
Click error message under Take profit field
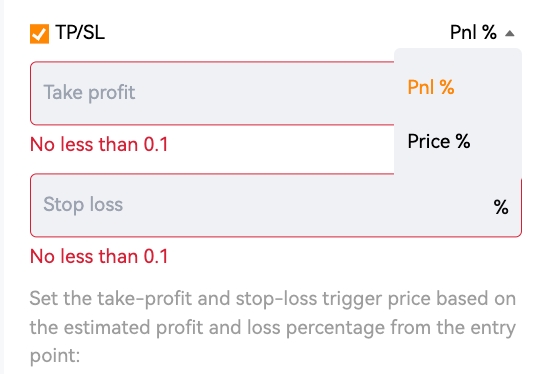click(99, 144)
